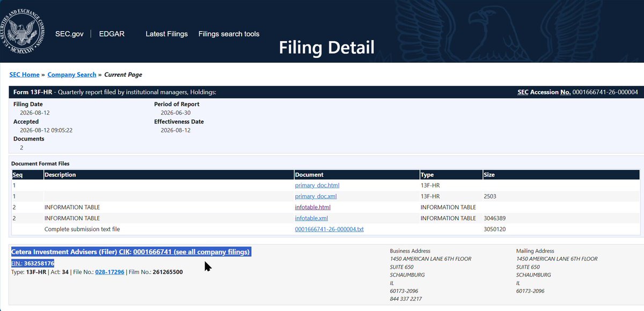Screen dimensions: 644x311
Task: Click the business phone 844 337 2217
Action: (406, 299)
